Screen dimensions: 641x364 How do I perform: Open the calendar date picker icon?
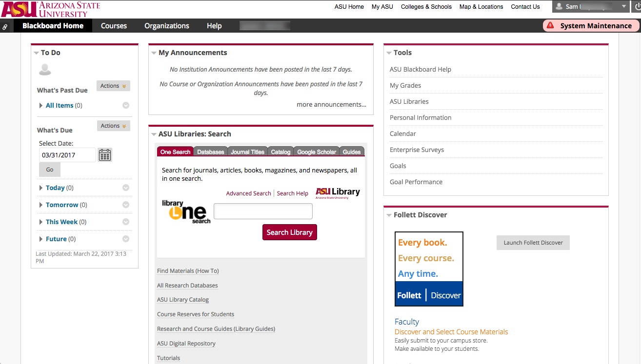105,155
